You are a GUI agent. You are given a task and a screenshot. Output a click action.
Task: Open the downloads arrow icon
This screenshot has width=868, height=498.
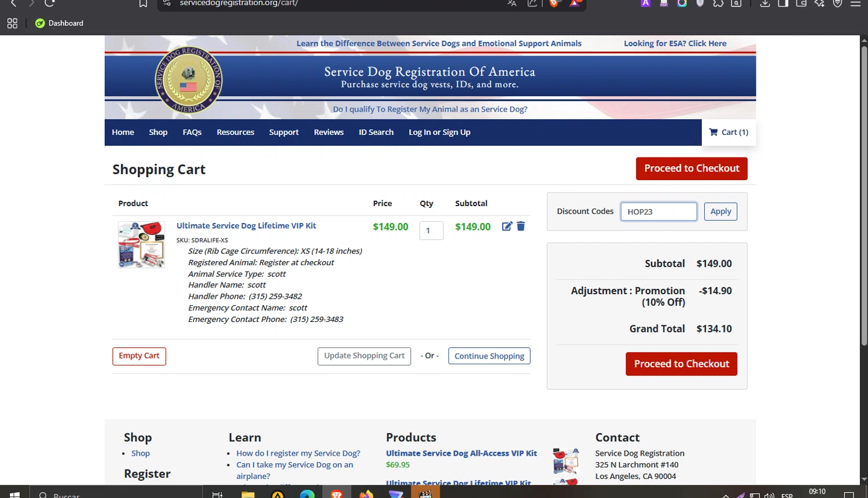coord(765,3)
